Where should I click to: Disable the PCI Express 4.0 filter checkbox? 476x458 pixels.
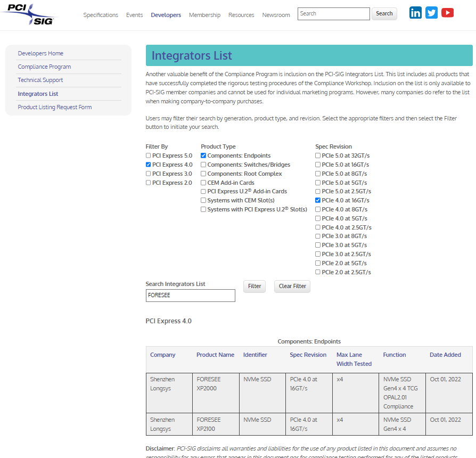[148, 165]
